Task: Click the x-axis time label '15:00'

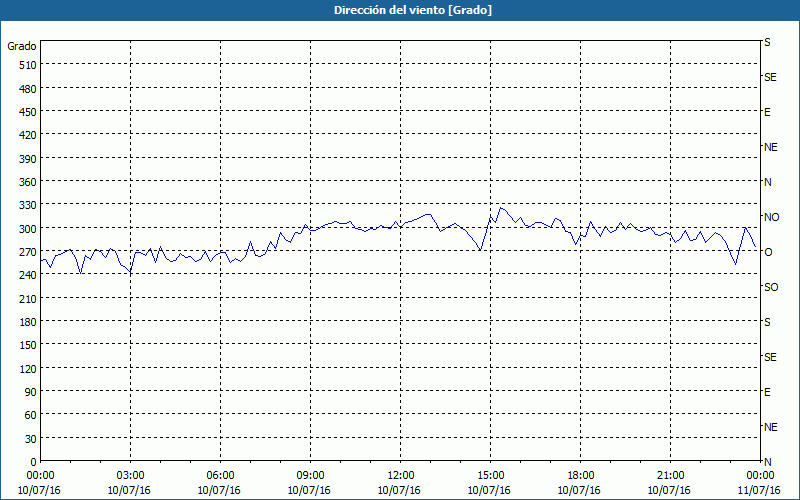Action: tap(490, 476)
